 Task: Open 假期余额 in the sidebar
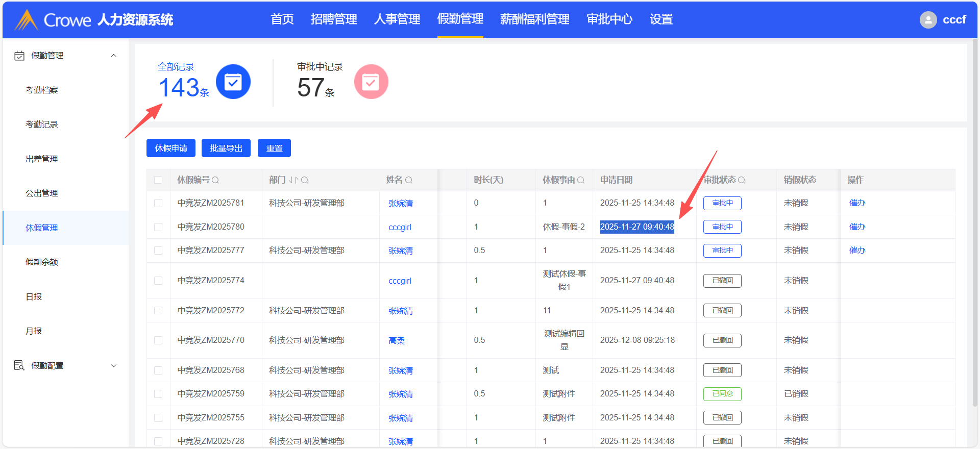click(42, 262)
